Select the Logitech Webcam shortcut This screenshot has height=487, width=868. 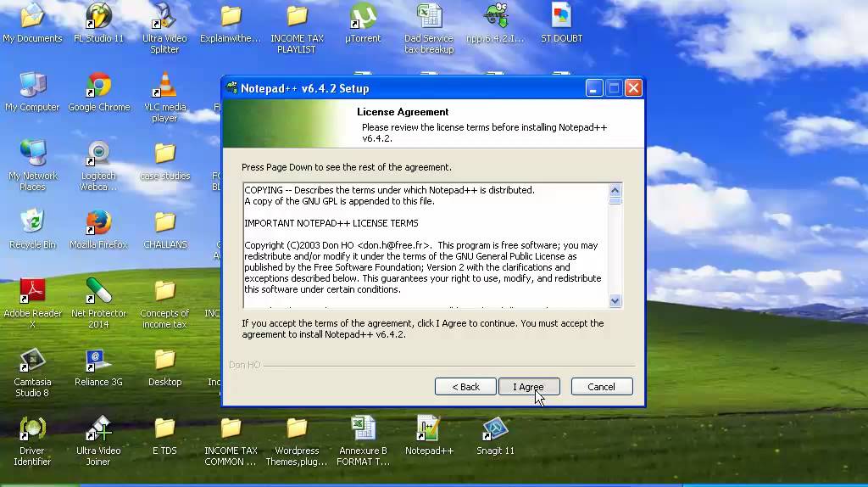[x=98, y=165]
